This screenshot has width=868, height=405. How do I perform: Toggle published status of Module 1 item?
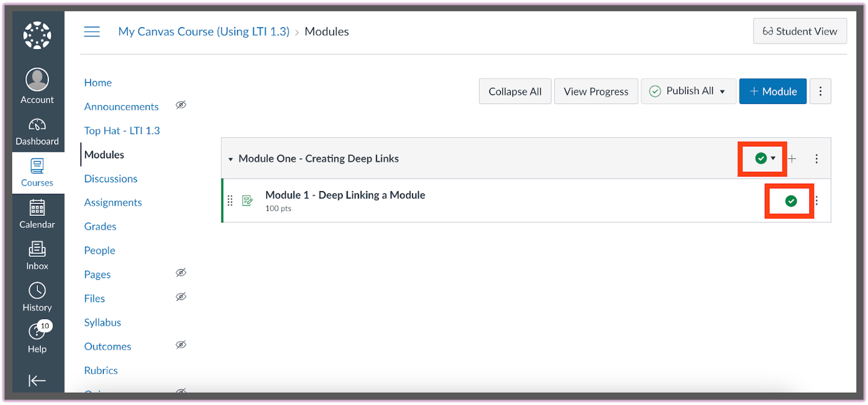(791, 201)
